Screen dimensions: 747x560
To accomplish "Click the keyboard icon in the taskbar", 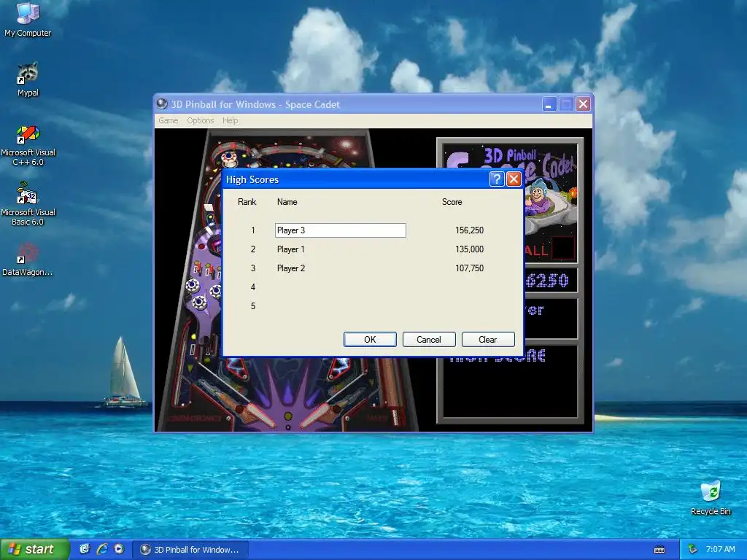I will (x=659, y=550).
